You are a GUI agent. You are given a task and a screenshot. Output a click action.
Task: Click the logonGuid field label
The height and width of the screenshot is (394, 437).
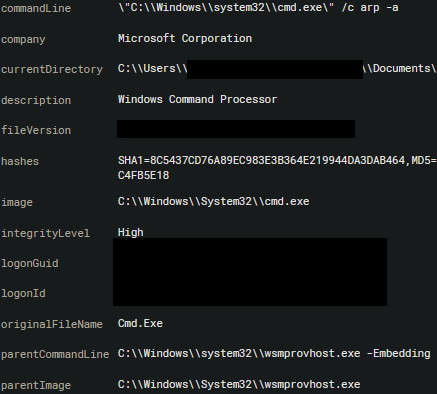click(30, 263)
